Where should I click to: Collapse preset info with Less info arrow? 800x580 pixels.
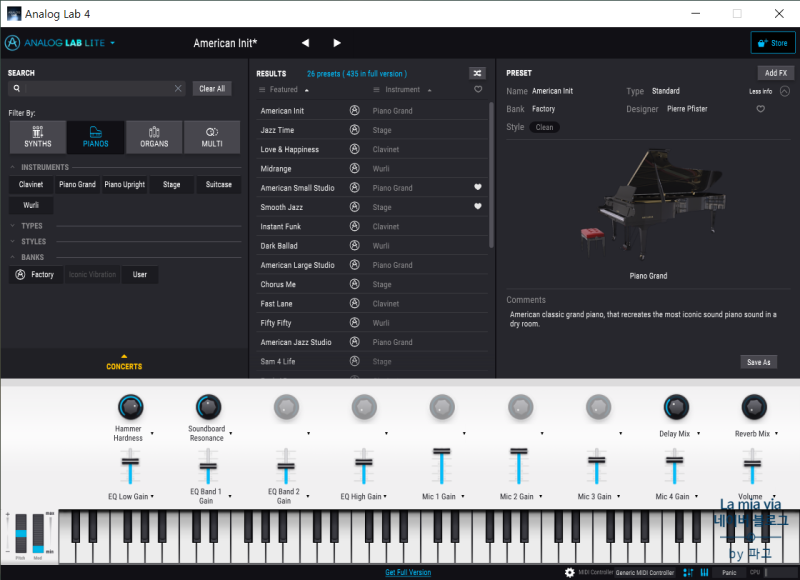(785, 91)
